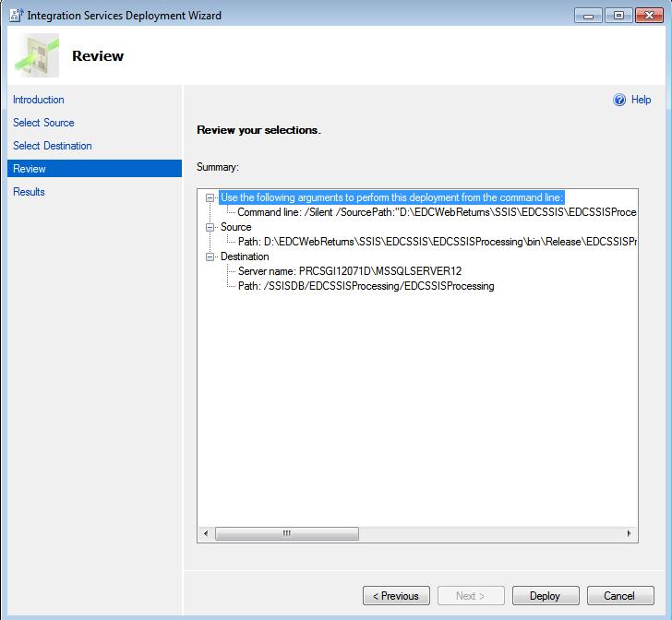This screenshot has height=620, width=672.
Task: Click the horizontal scrollbar thumb in summary
Action: coord(287,533)
